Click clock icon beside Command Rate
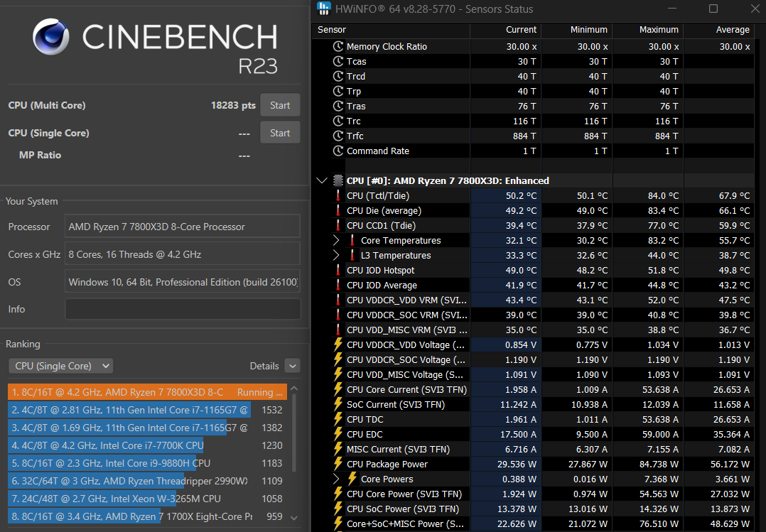The height and width of the screenshot is (532, 766). (338, 151)
